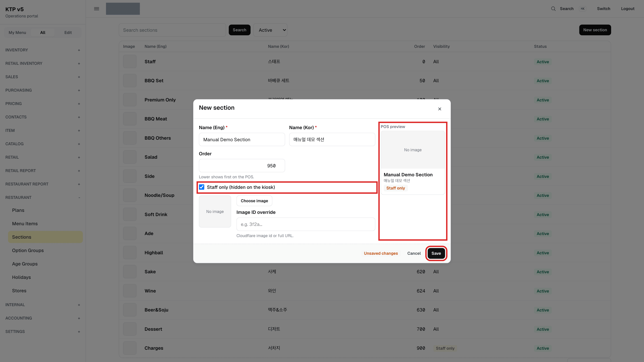Image resolution: width=644 pixels, height=362 pixels.
Task: Click the Order number field
Action: (242, 166)
